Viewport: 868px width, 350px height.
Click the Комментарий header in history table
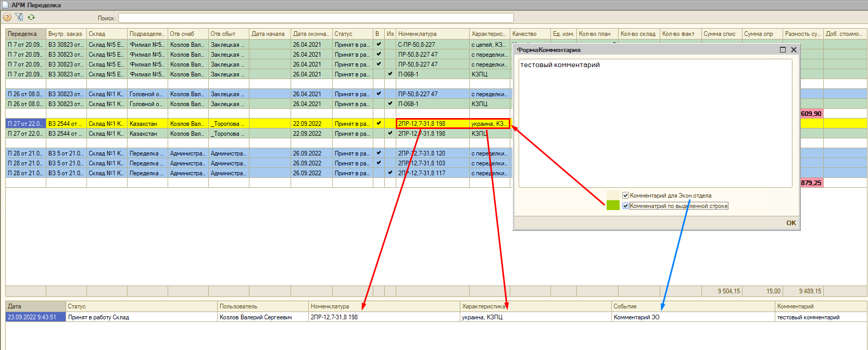(821, 306)
